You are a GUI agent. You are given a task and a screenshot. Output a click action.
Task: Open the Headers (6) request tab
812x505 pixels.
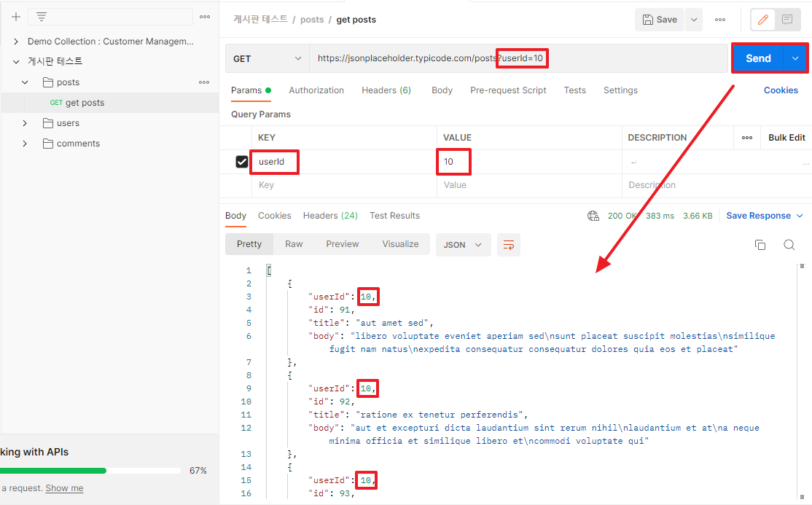tap(386, 90)
